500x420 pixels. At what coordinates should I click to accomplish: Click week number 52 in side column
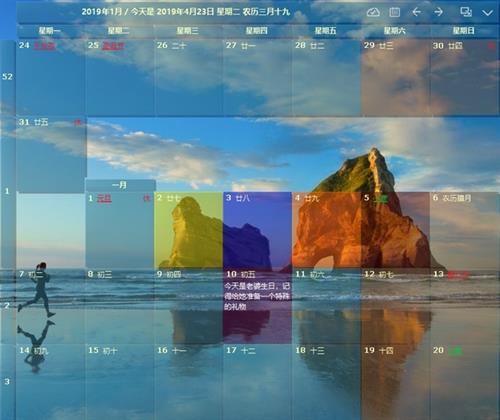click(x=7, y=77)
